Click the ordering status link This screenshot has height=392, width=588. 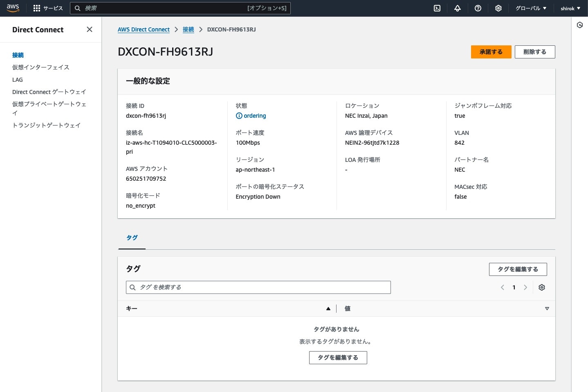point(255,116)
